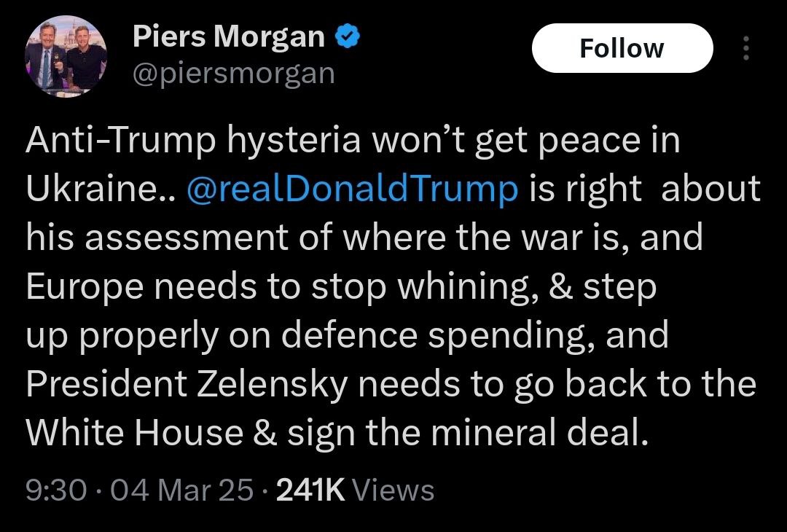Screen dimensions: 787x532
Task: Click the @piersmorgan handle
Action: (x=233, y=73)
